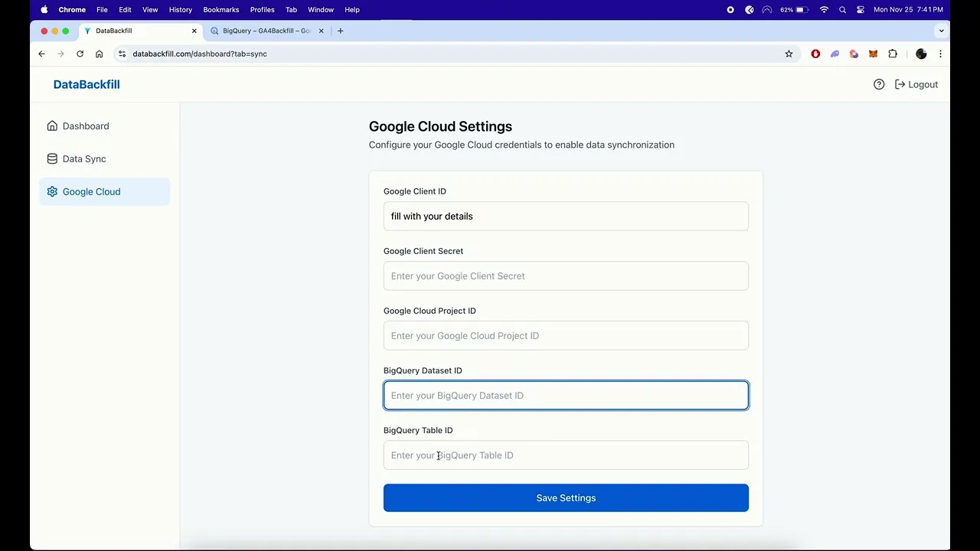Click the Google Cloud Project ID field
This screenshot has width=980, height=551.
click(x=566, y=336)
